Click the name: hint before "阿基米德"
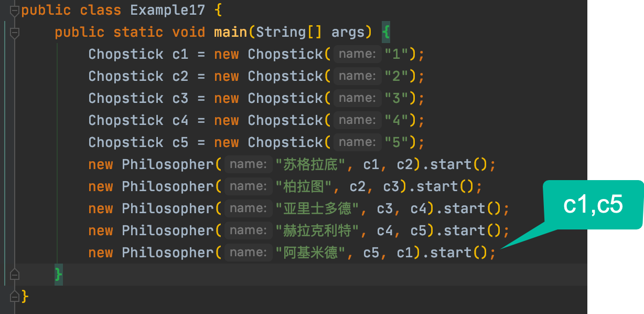The image size is (644, 314). 248,253
